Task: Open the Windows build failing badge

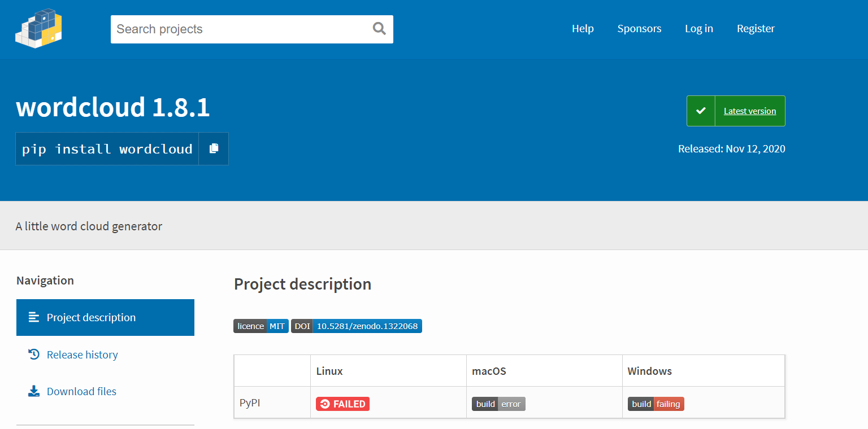Action: [x=656, y=404]
